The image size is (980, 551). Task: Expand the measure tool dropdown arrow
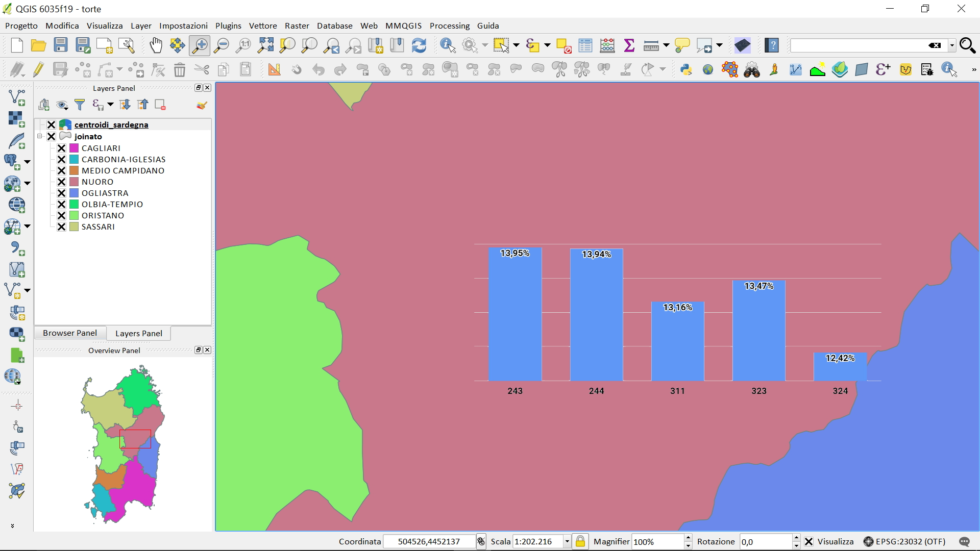(x=666, y=45)
